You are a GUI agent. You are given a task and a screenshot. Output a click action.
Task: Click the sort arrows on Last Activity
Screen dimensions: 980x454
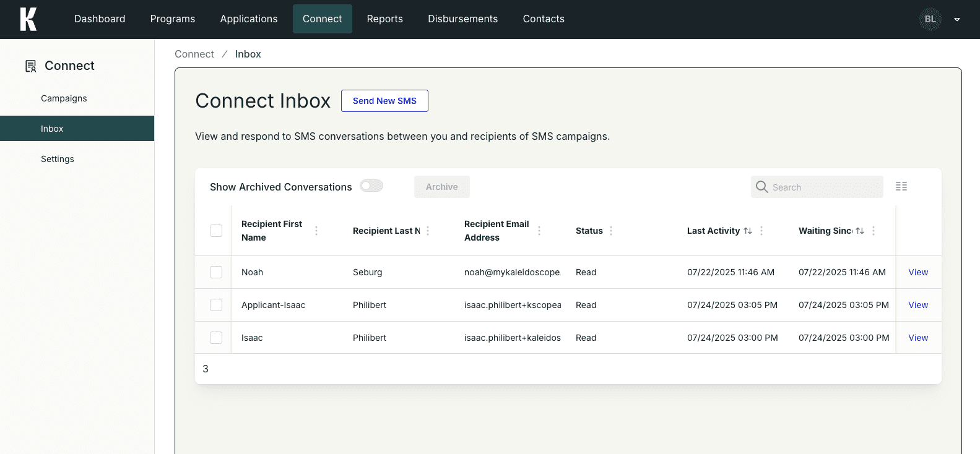point(748,231)
